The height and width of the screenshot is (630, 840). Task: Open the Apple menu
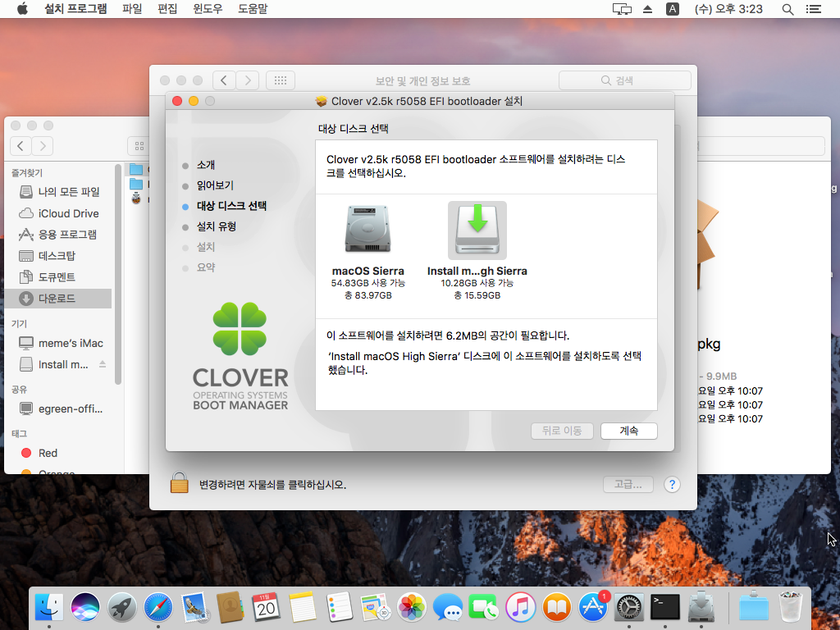(x=22, y=8)
